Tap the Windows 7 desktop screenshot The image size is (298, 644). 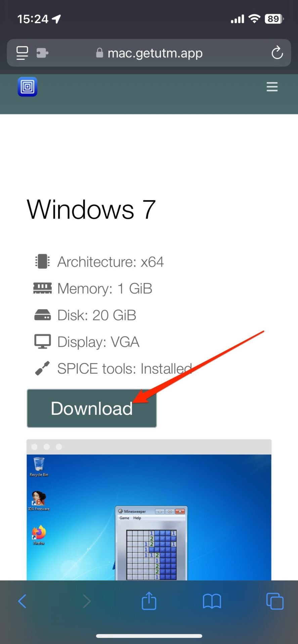click(149, 509)
